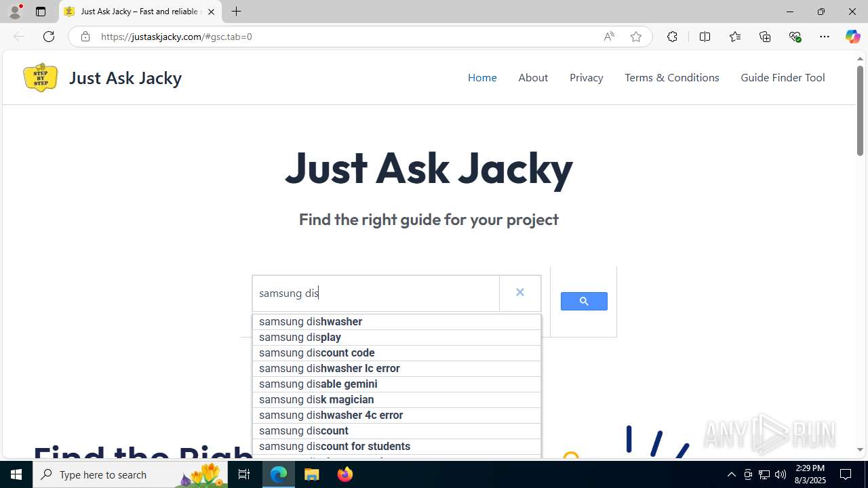The image size is (868, 488).
Task: Open a new tab with plus button
Action: pos(236,12)
